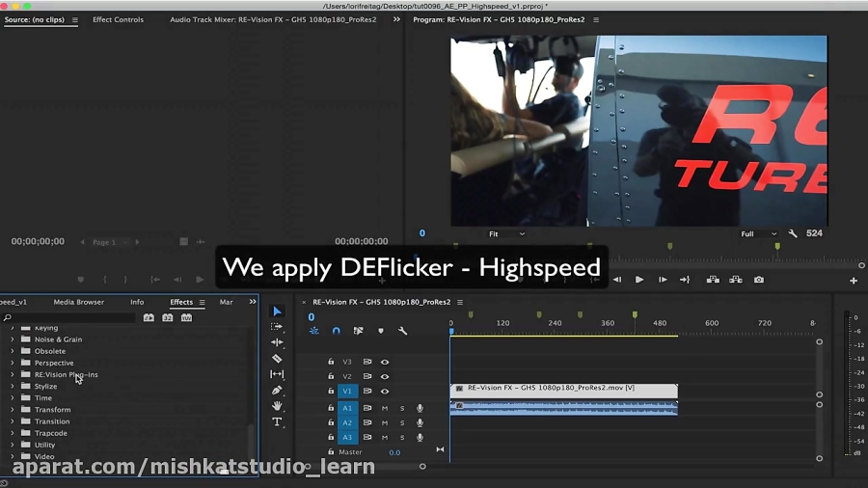
Task: Click the Lift button
Action: [713, 280]
